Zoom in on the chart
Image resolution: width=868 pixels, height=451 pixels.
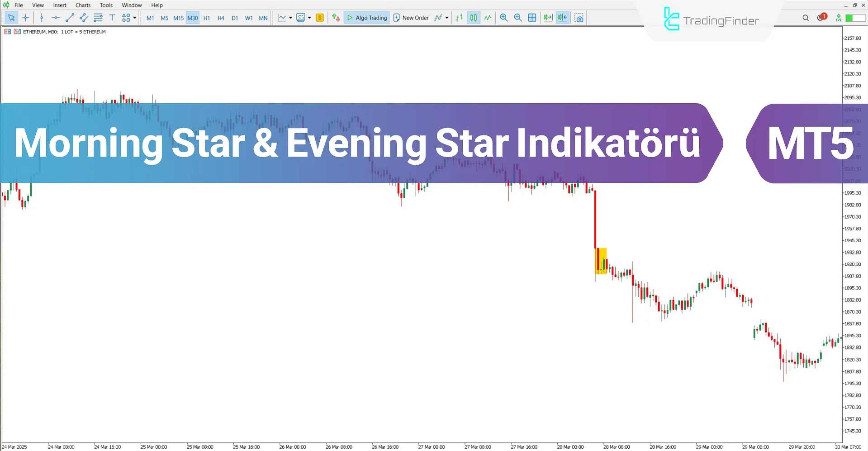coord(503,18)
